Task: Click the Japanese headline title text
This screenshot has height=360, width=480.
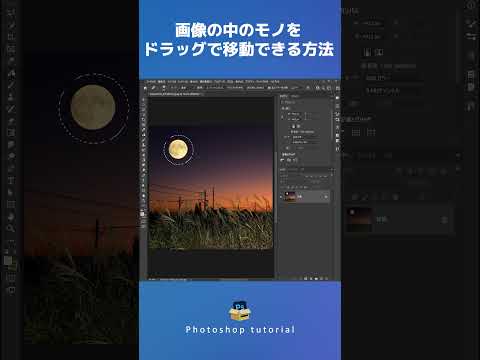Action: point(239,40)
